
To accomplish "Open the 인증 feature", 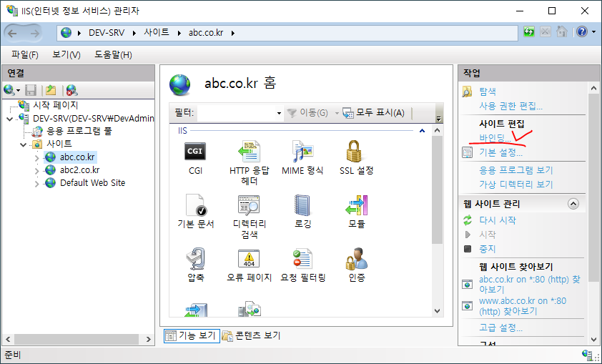I will coord(356,265).
